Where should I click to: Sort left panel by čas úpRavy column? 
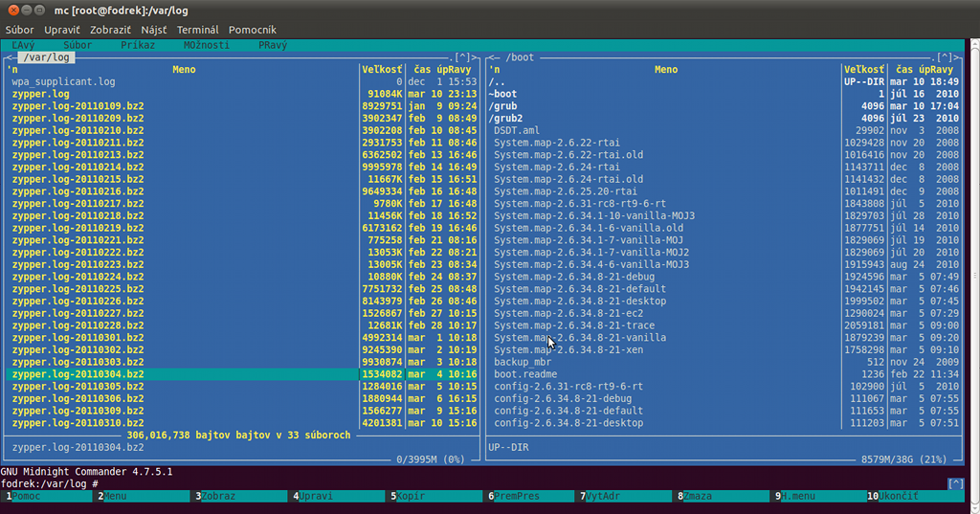[442, 70]
